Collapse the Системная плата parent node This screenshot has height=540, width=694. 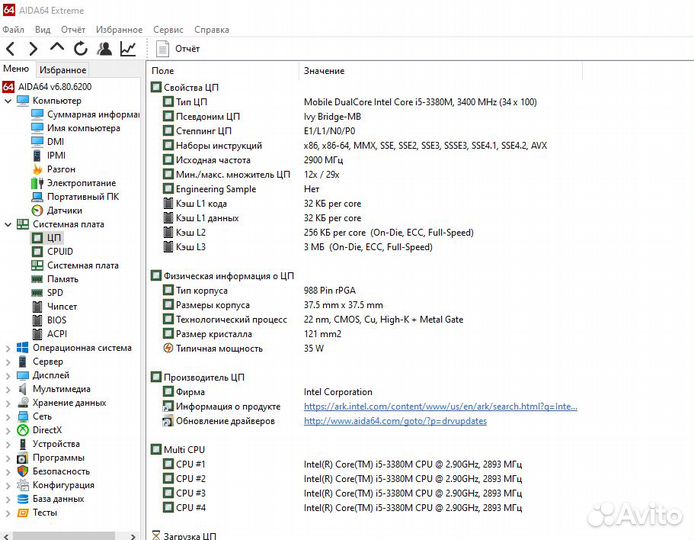coord(8,224)
